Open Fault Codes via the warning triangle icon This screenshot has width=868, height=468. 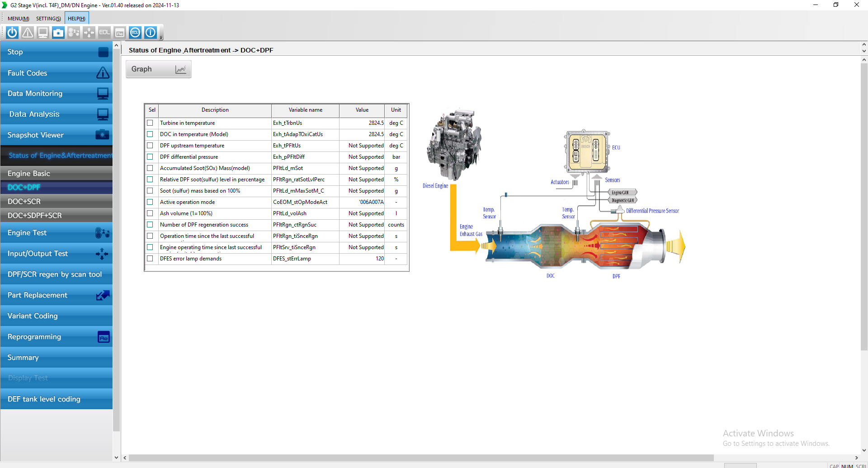(27, 32)
